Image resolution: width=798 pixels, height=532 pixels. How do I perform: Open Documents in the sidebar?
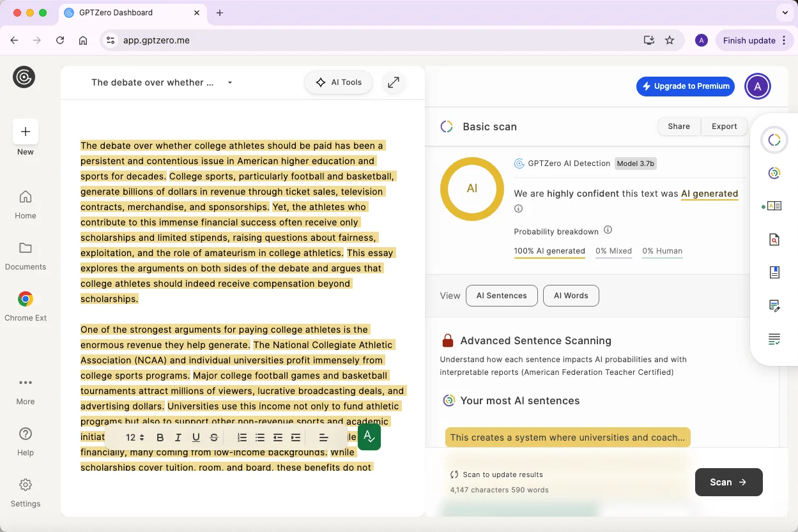coord(26,255)
